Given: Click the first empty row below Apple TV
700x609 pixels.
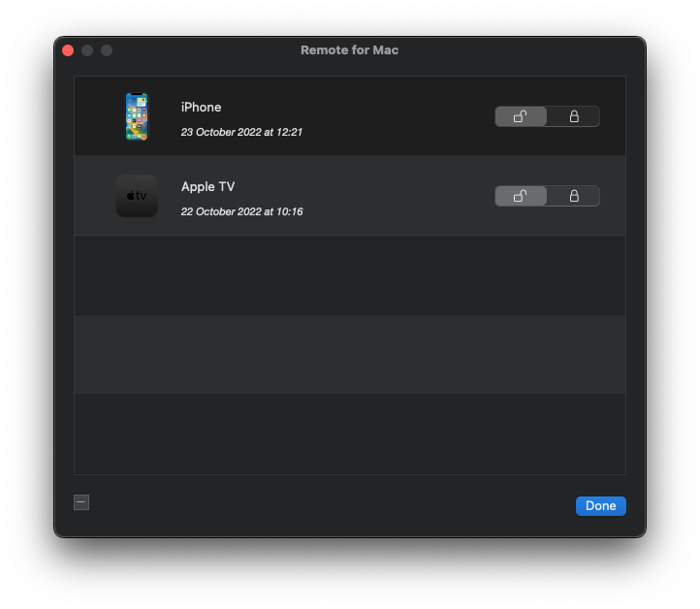Looking at the screenshot, I should tap(349, 275).
